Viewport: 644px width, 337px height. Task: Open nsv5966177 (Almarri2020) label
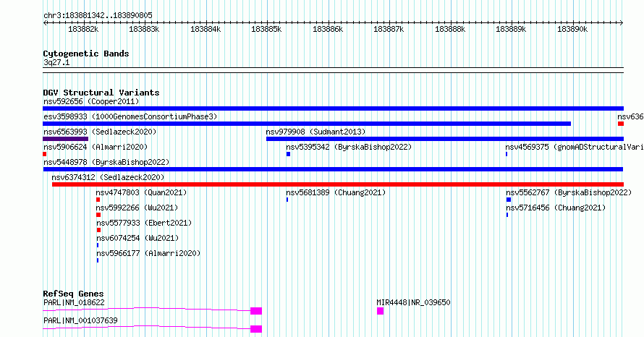tap(148, 253)
